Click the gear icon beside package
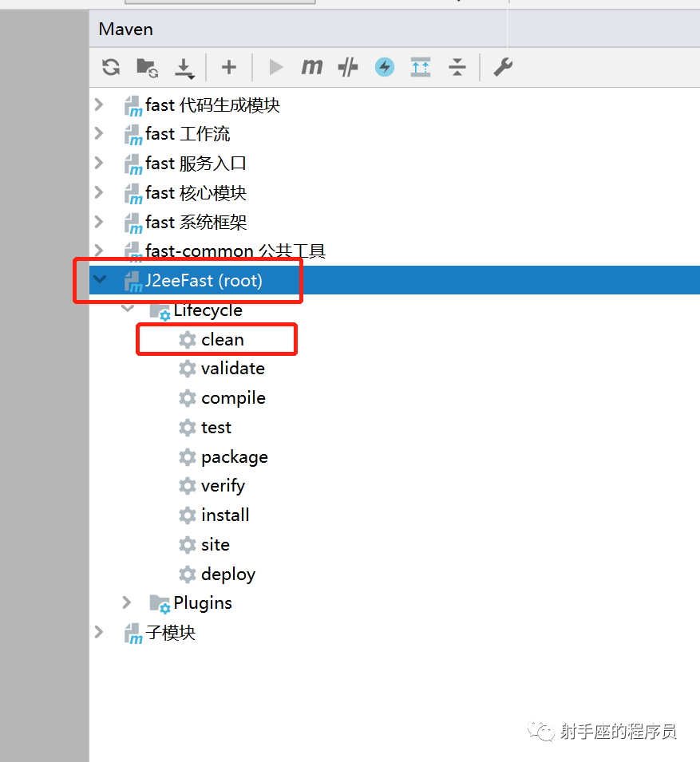The height and width of the screenshot is (762, 700). pos(187,457)
